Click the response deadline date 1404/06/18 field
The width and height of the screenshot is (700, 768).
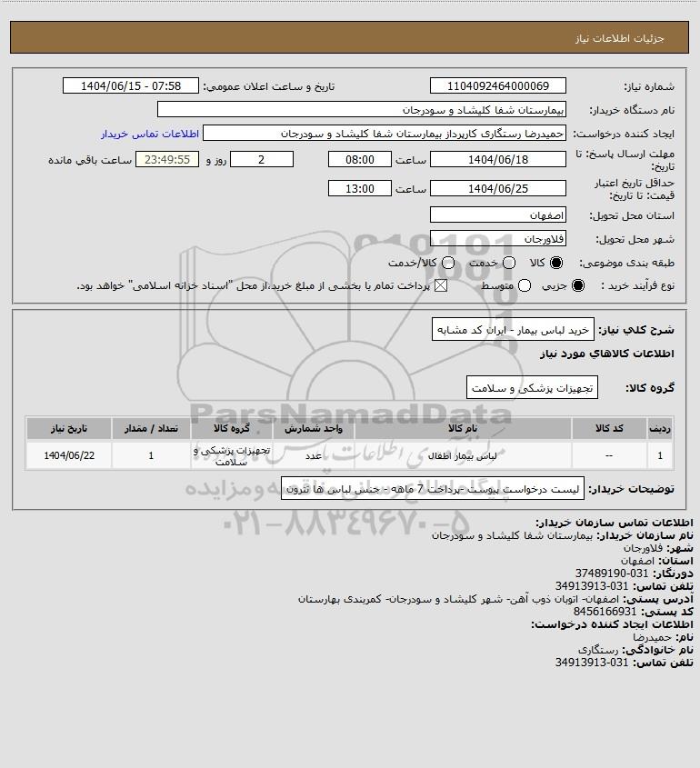[497, 160]
